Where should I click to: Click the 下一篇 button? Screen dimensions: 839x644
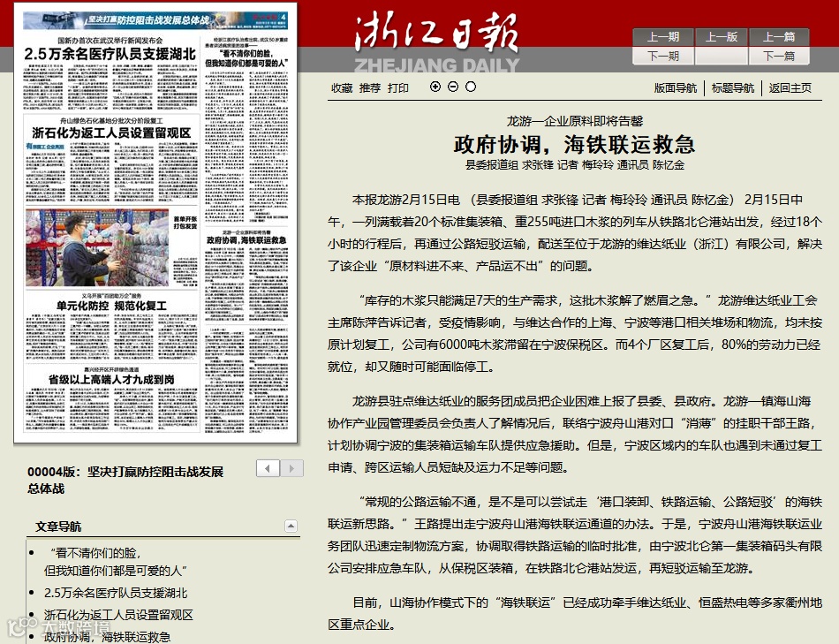coord(779,56)
